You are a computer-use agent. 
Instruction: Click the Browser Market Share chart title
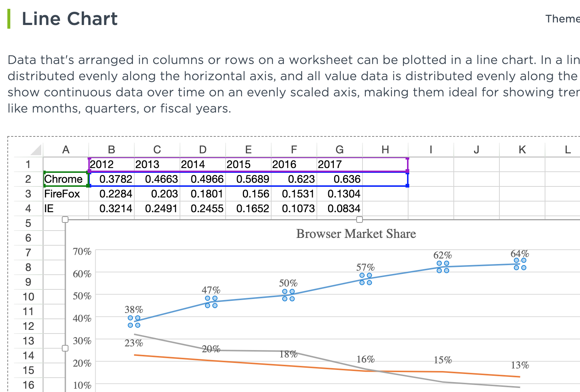(356, 234)
